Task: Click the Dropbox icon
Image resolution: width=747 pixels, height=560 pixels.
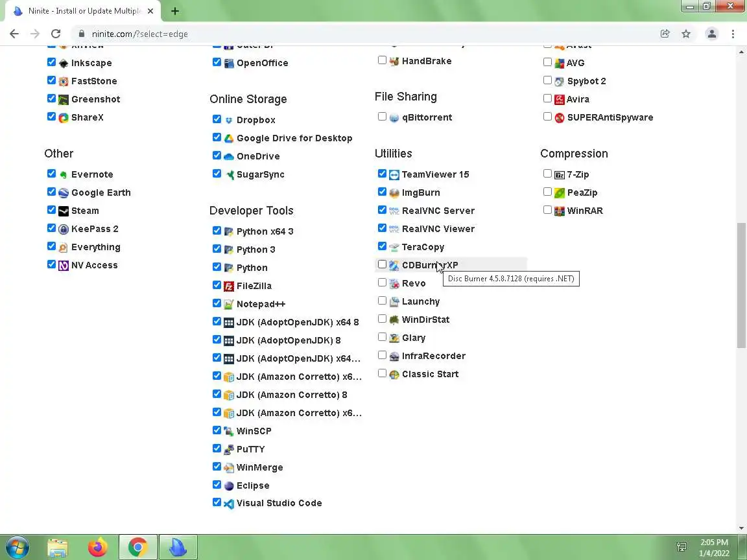Action: point(229,121)
